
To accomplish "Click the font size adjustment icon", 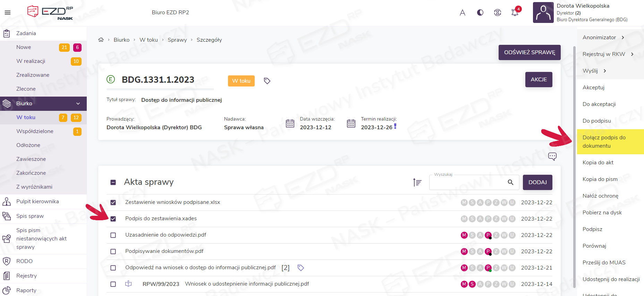I will pyautogui.click(x=462, y=13).
